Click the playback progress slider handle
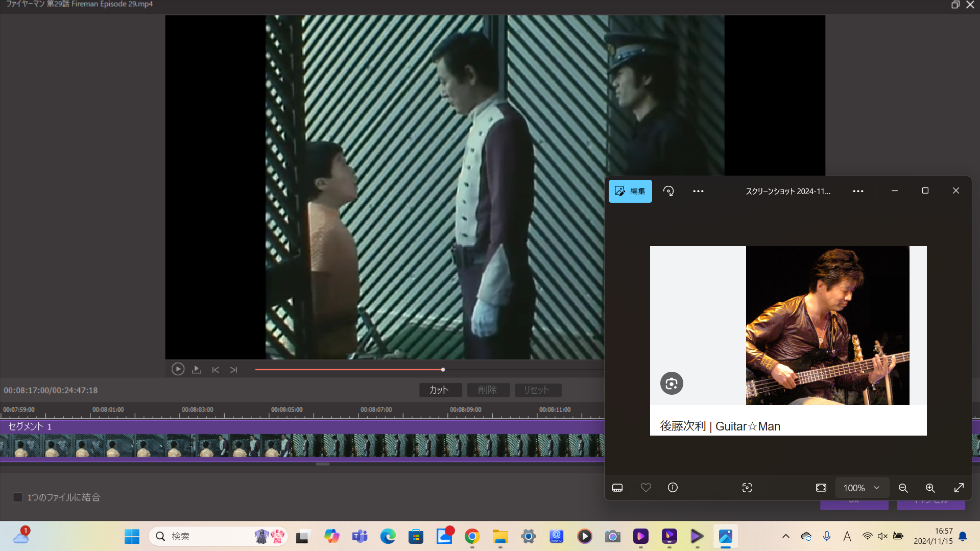The image size is (980, 551). point(443,369)
